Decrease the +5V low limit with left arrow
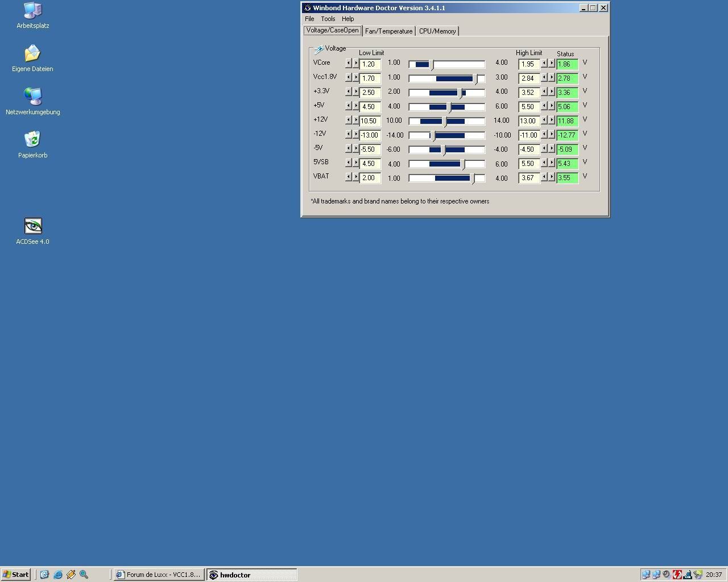 pos(348,106)
